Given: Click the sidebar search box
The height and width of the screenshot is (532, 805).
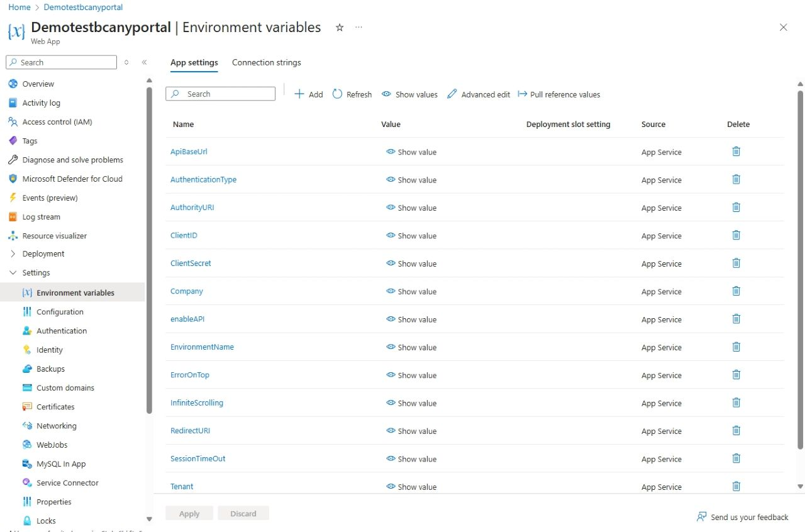Looking at the screenshot, I should pos(61,62).
